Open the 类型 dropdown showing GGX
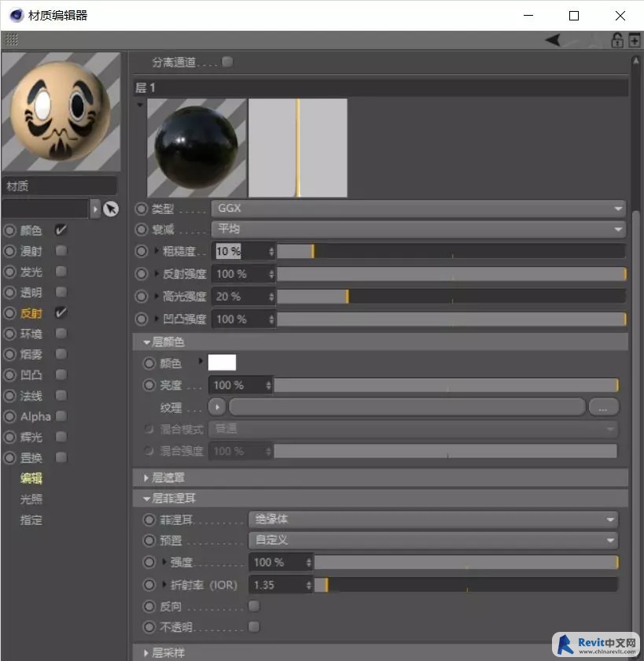644x661 pixels. pos(418,209)
